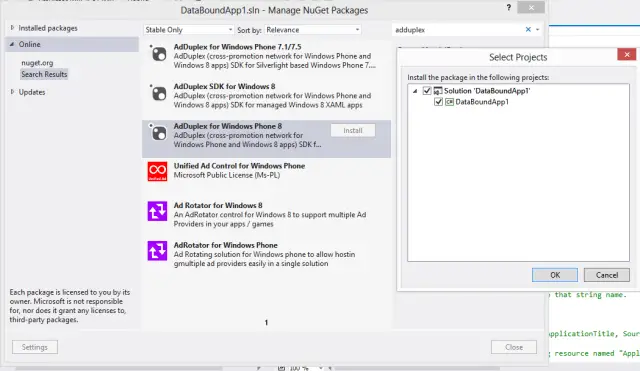This screenshot has width=640, height=371.
Task: Click the Solution 'DataBoundApp1' label
Action: 487,91
